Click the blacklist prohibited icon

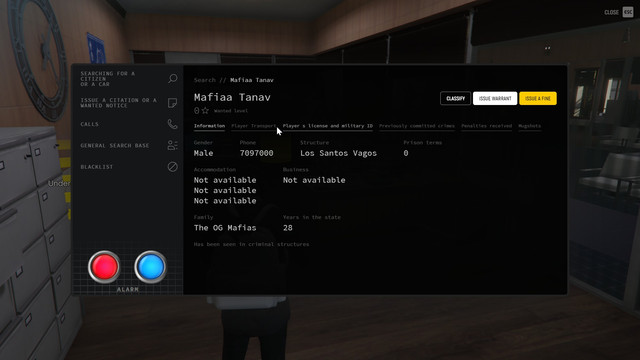click(x=173, y=167)
